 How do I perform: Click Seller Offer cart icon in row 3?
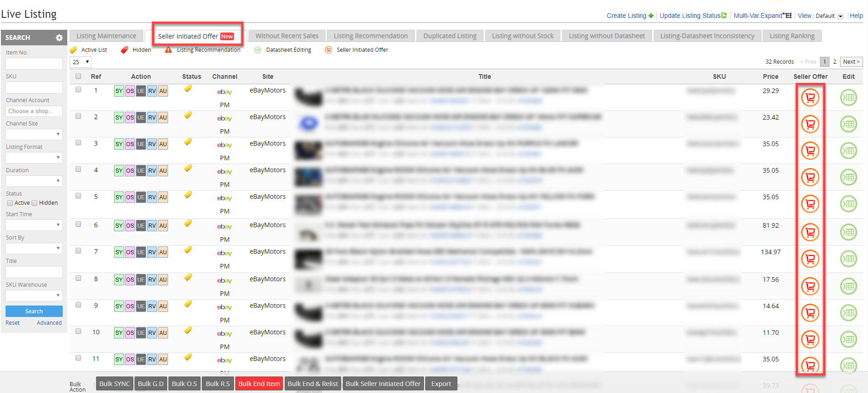(810, 151)
